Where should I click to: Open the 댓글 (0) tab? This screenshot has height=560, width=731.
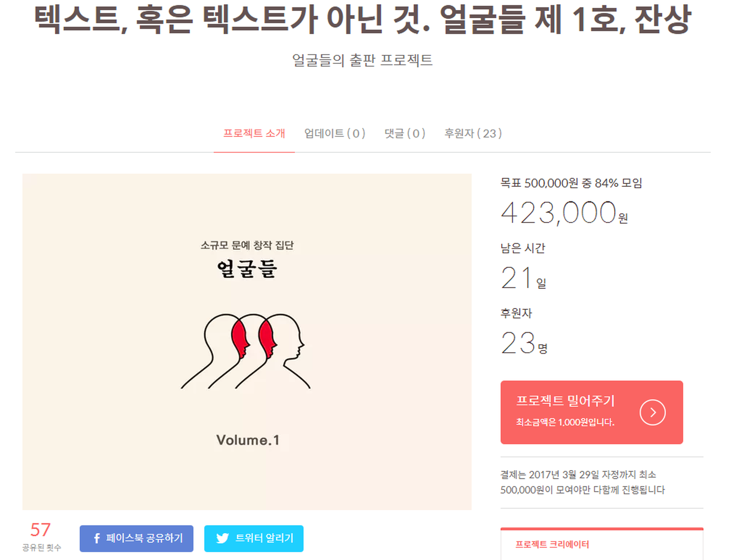coord(405,134)
